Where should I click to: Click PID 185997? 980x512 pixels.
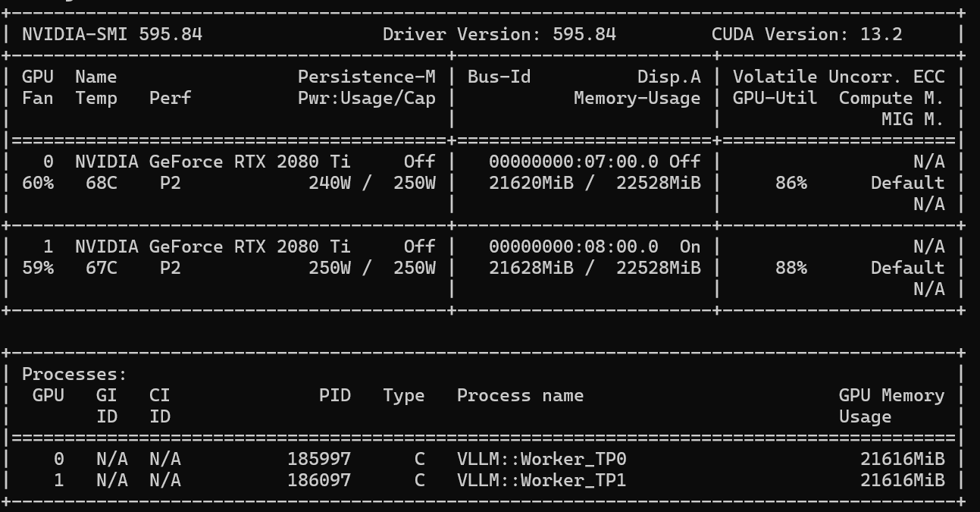point(319,459)
